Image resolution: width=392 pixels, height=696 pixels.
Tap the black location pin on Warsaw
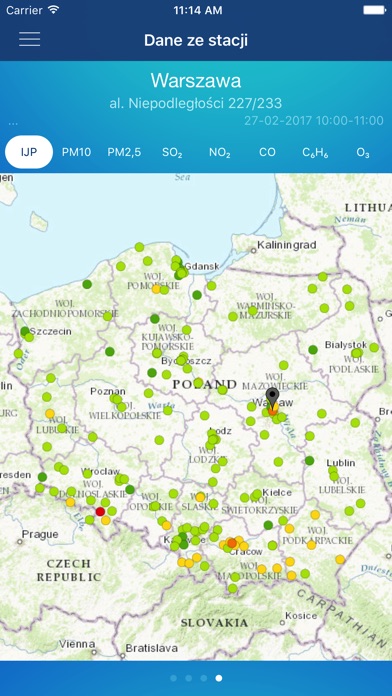[273, 396]
